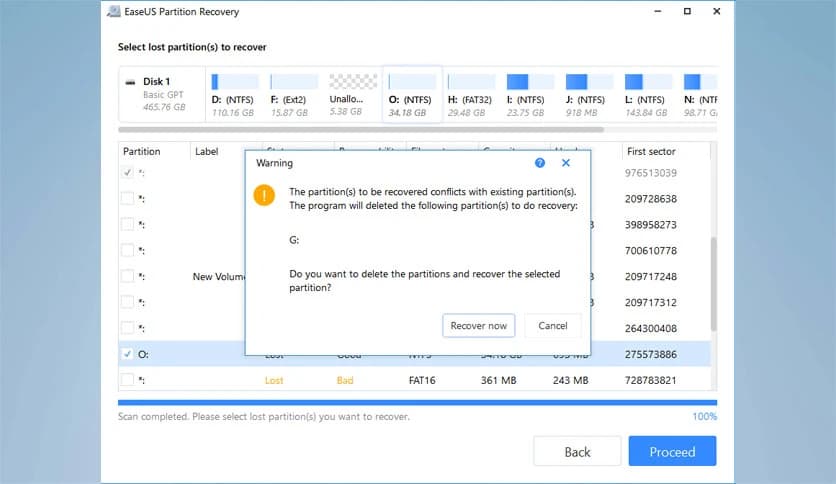Click the blue Proceed button

coord(672,451)
